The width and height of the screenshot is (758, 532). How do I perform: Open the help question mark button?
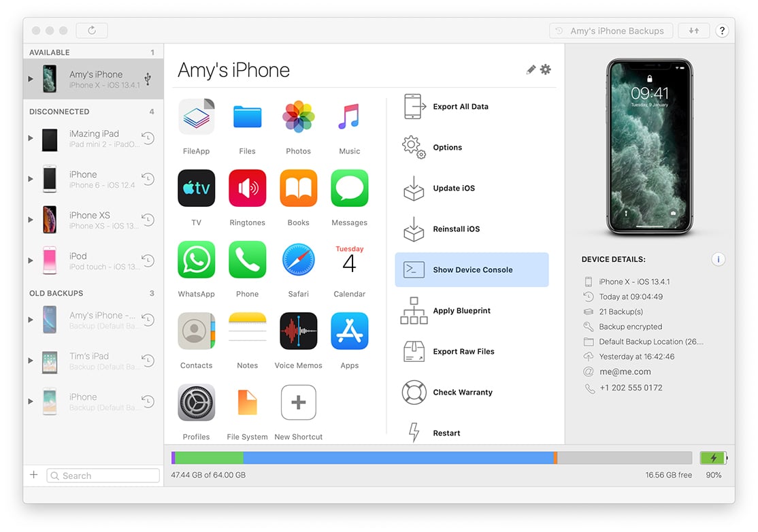pos(722,31)
